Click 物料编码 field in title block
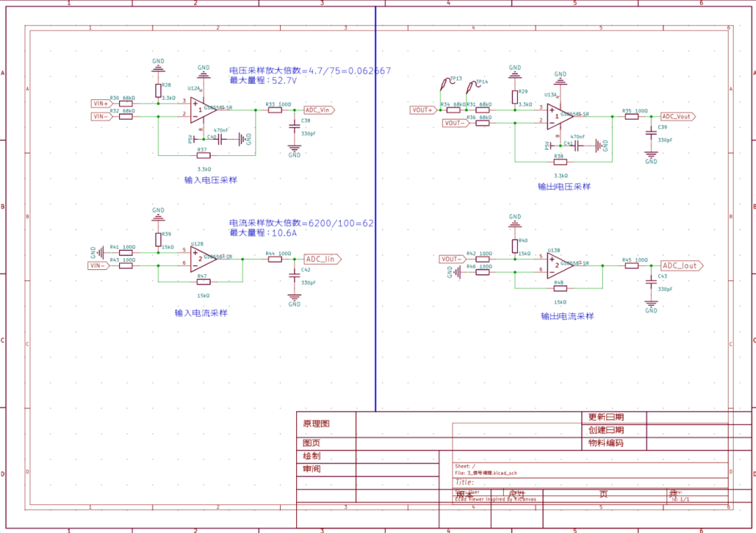The height and width of the screenshot is (533, 756). click(x=606, y=443)
